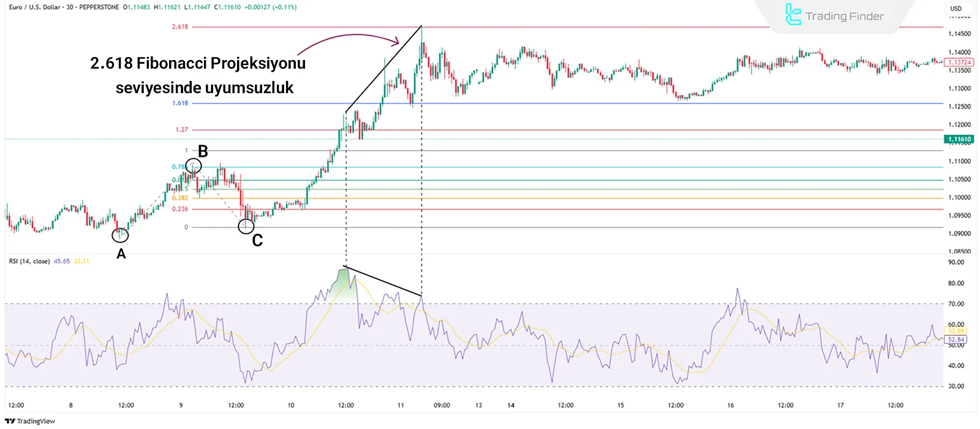Open the USD currency selector
The width and height of the screenshot is (980, 429).
pos(956,9)
